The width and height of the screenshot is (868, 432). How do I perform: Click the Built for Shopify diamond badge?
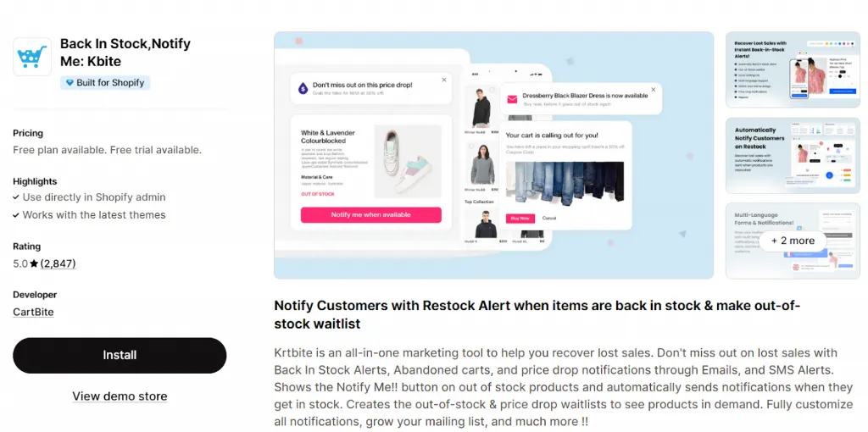[x=105, y=83]
